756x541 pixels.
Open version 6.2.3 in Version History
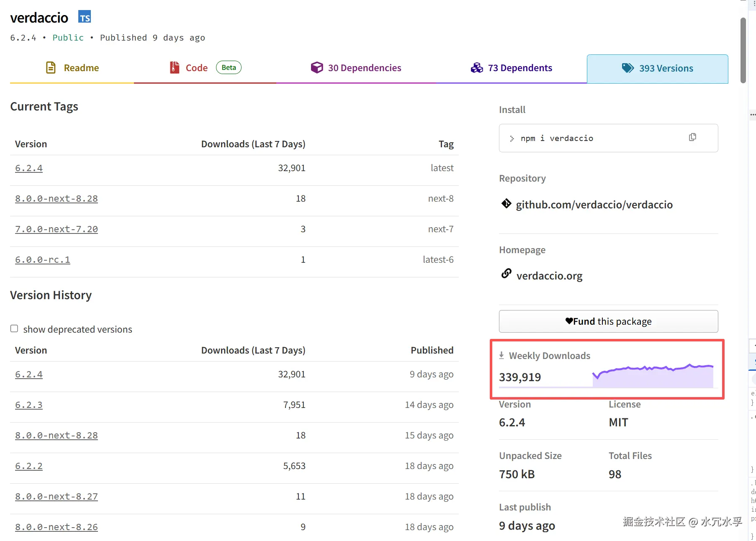click(29, 405)
